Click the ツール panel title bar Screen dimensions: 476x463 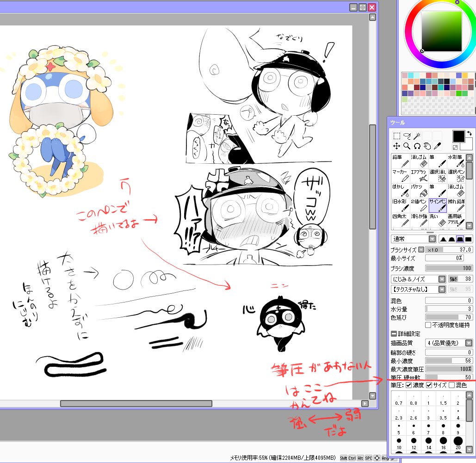(x=432, y=123)
